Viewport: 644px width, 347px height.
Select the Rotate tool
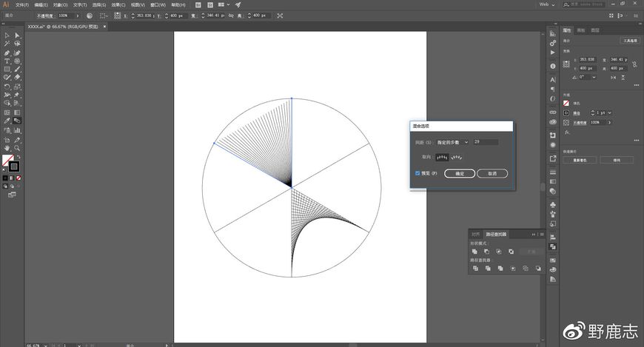click(7, 87)
